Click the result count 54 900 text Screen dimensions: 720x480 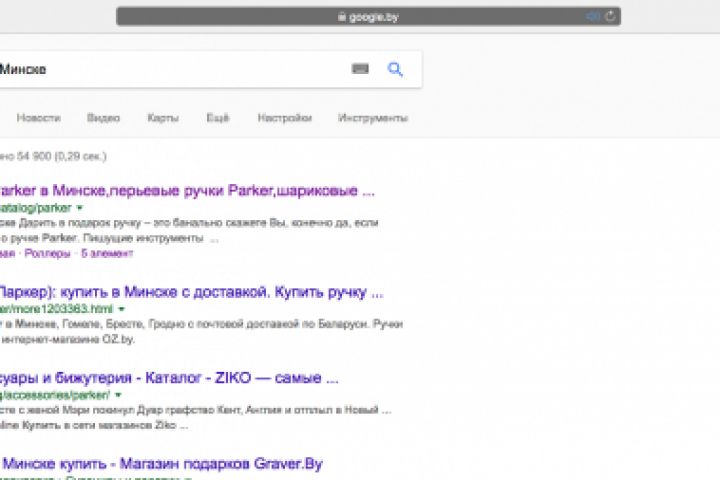(x=53, y=156)
